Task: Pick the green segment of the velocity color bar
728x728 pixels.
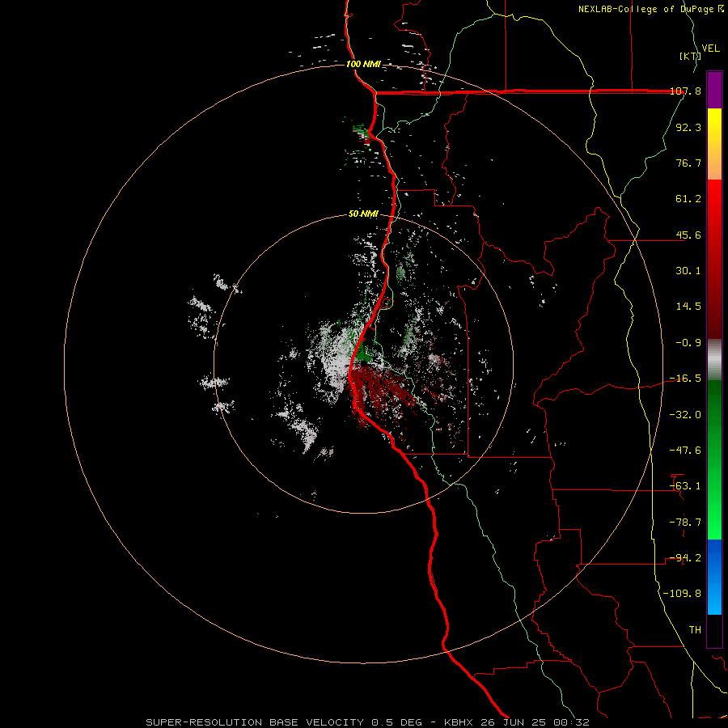Action: (x=714, y=459)
